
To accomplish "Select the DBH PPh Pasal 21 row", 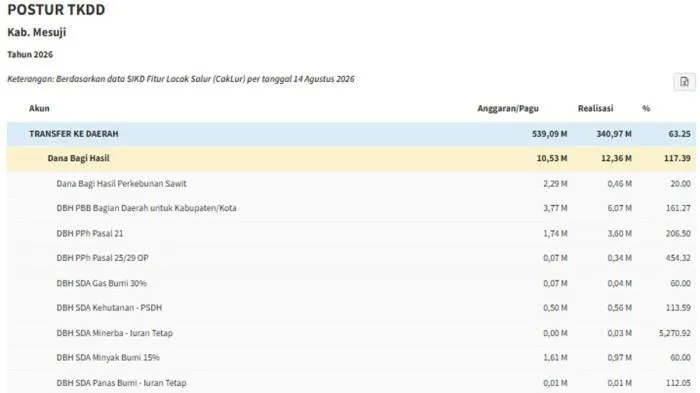I will pyautogui.click(x=351, y=233).
